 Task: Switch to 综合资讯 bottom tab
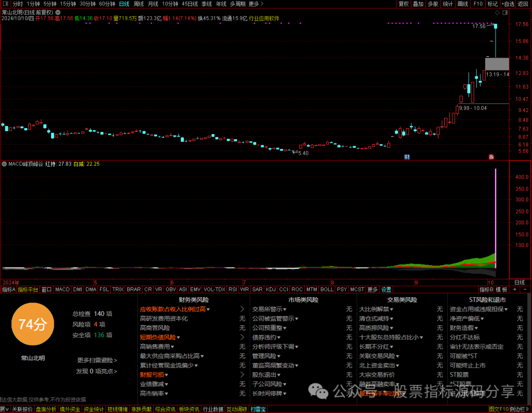tap(165, 409)
